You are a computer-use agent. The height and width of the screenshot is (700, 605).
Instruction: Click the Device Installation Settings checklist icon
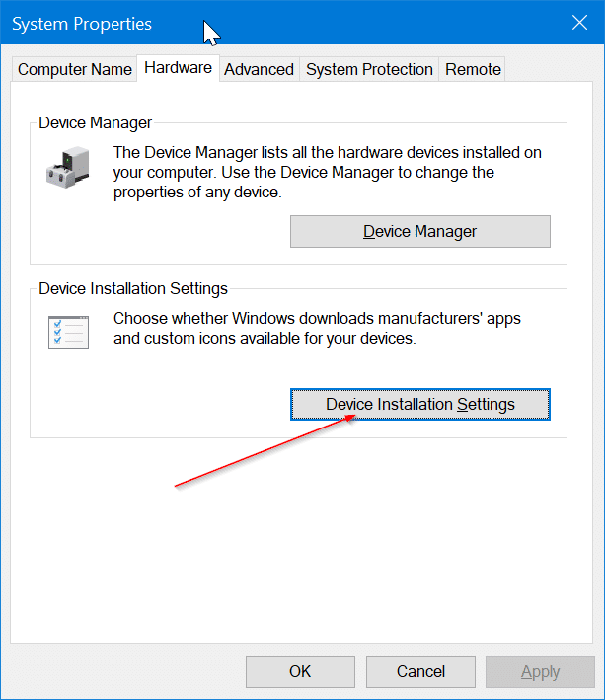(x=68, y=332)
